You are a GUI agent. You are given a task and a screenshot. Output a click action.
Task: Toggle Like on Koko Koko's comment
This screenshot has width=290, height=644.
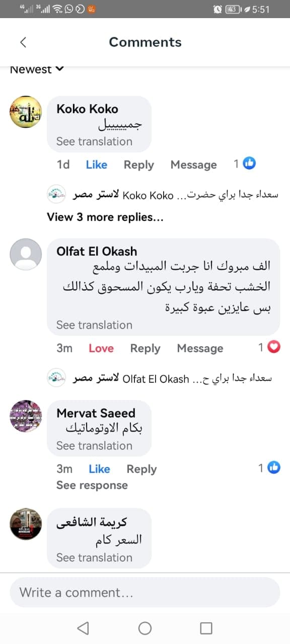coord(96,165)
